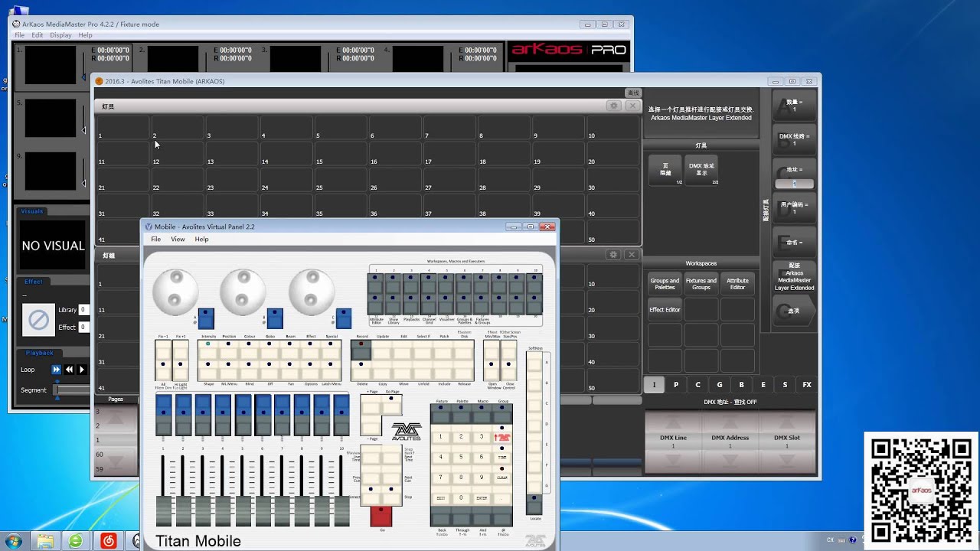This screenshot has height=551, width=980.
Task: Open Effect Editor workspace button
Action: (x=665, y=310)
